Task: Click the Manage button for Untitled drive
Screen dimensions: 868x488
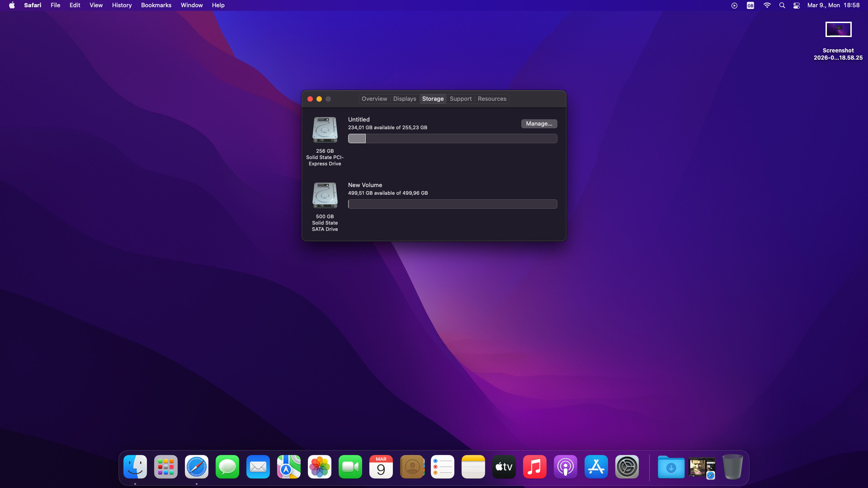Action: click(538, 123)
